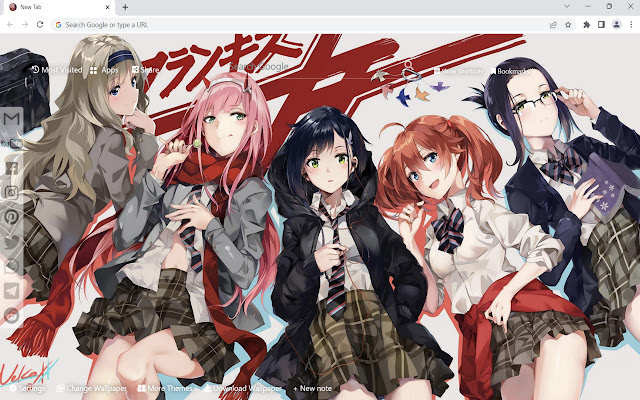Open the Bookmarks list on page

click(509, 71)
